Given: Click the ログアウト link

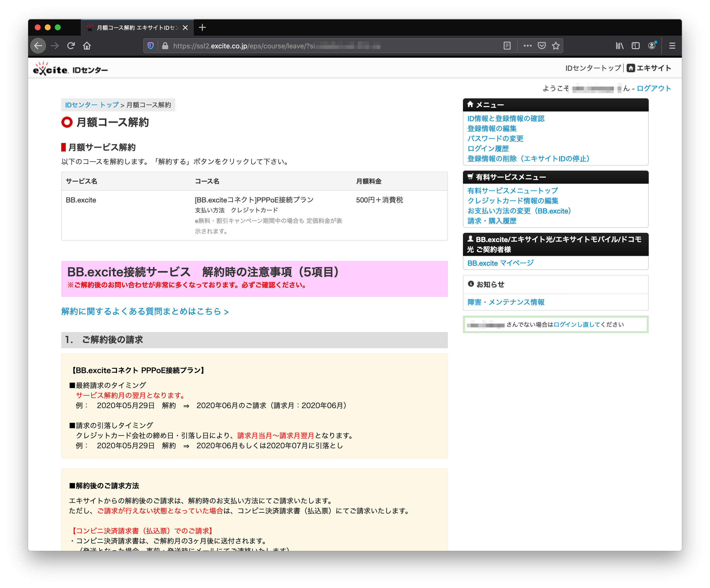Looking at the screenshot, I should coord(654,88).
